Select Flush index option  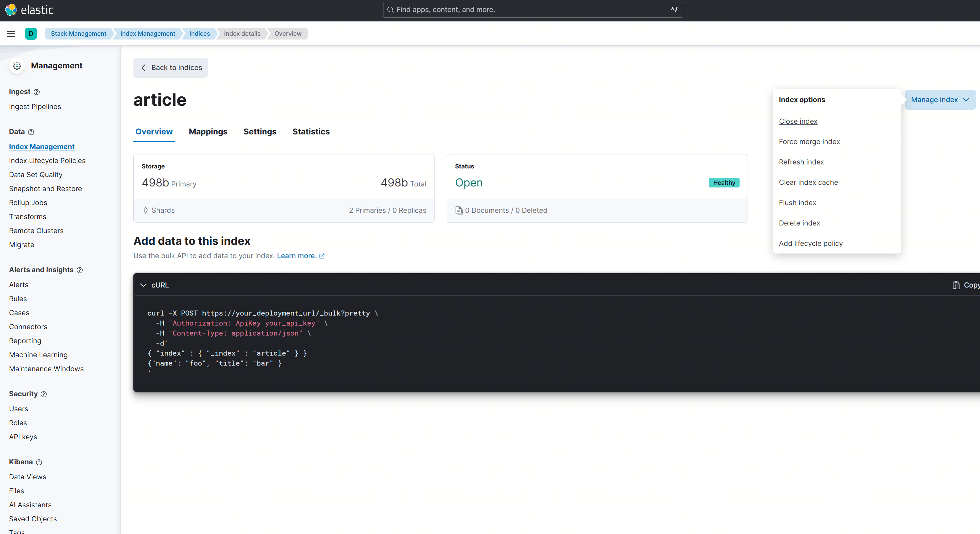[797, 203]
